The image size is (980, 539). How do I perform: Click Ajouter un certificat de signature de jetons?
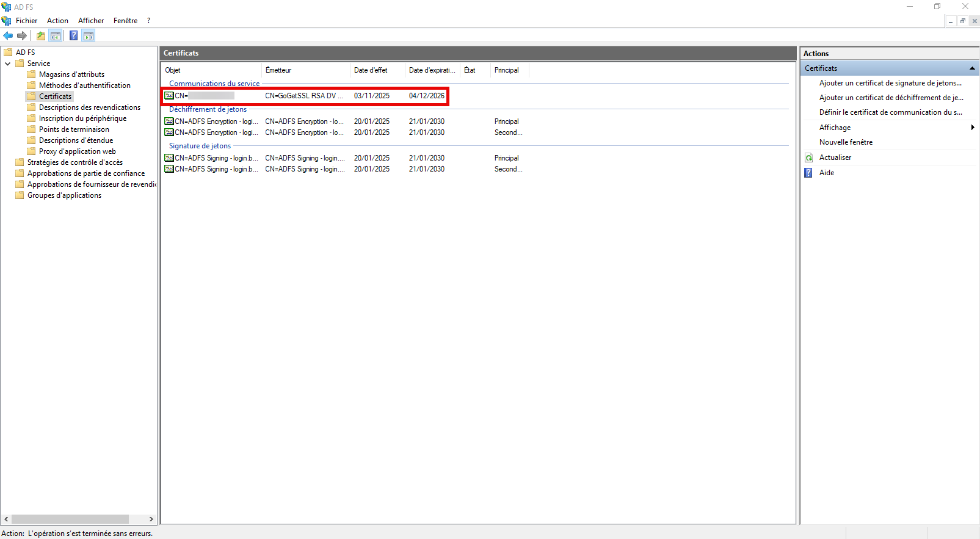[890, 83]
